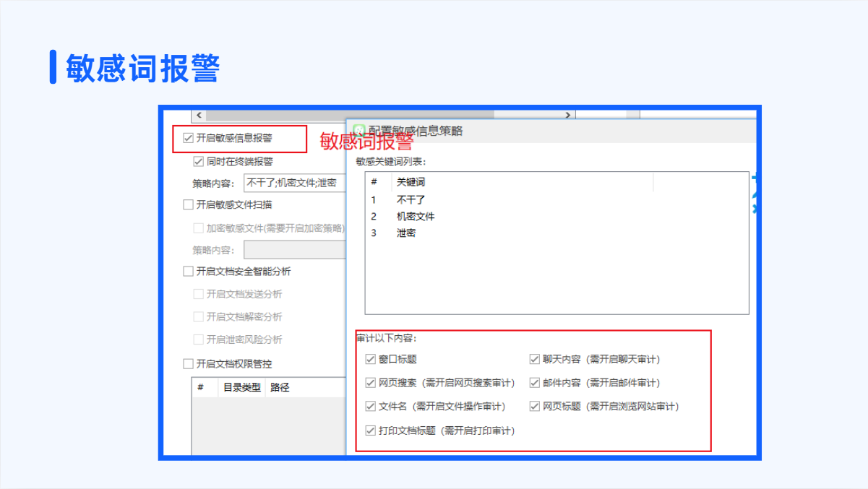Uncheck the 同时在终端报警 option
Viewport: 868px width, 489px height.
coord(199,161)
